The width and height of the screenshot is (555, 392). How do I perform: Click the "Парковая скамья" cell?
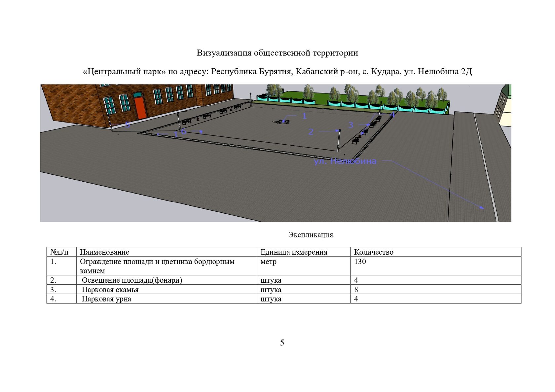[166, 289]
